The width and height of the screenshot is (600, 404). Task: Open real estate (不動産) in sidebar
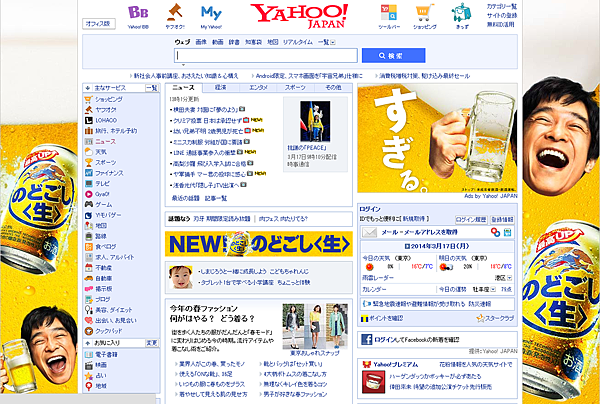[x=103, y=268]
